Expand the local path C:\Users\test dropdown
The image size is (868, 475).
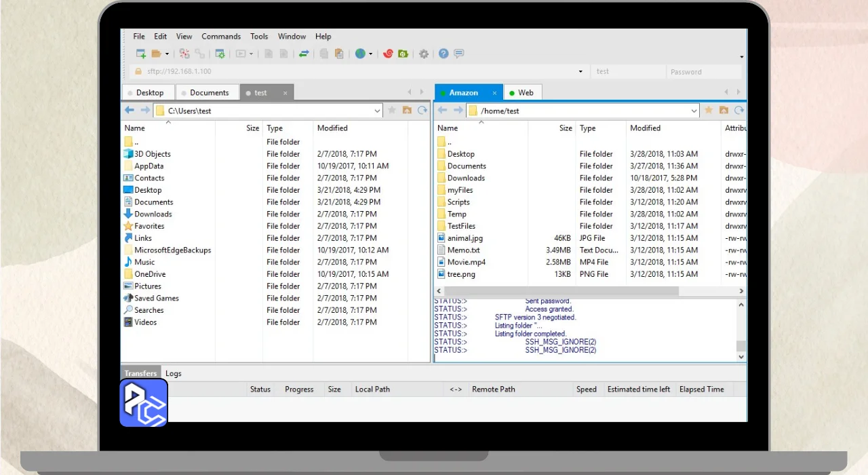tap(378, 111)
